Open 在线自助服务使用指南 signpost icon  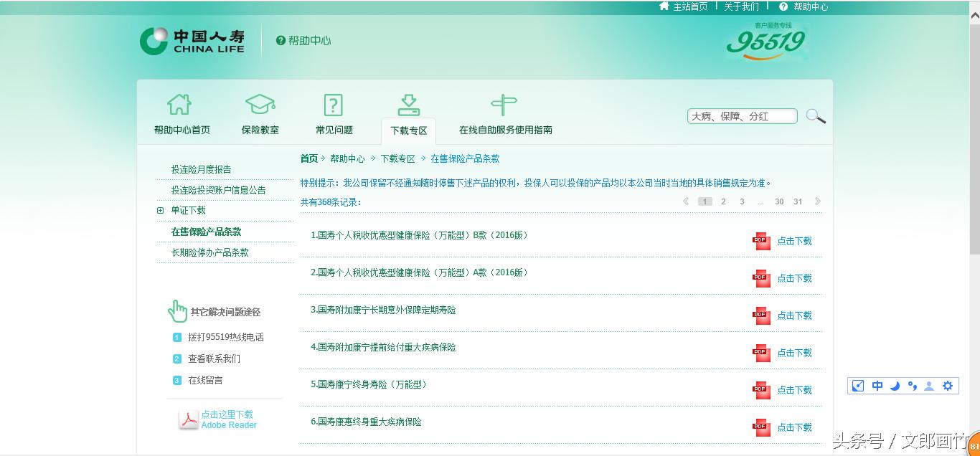click(504, 104)
